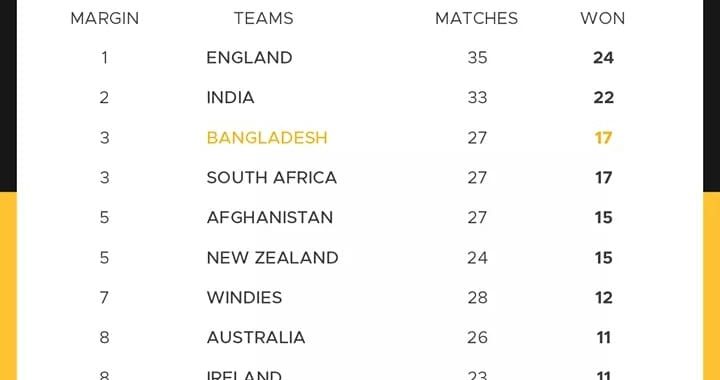
Task: Click the highlighted BANGLADESH team name
Action: coord(267,138)
